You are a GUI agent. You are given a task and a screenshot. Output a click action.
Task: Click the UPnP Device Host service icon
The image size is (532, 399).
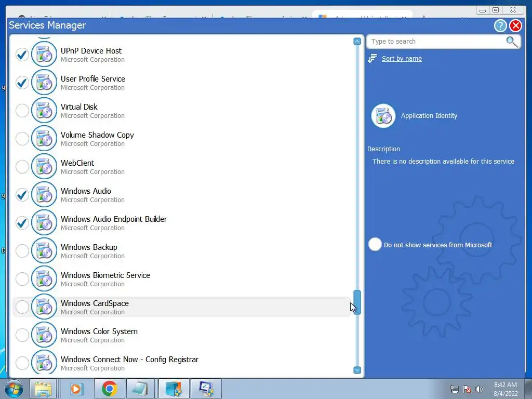(x=44, y=54)
